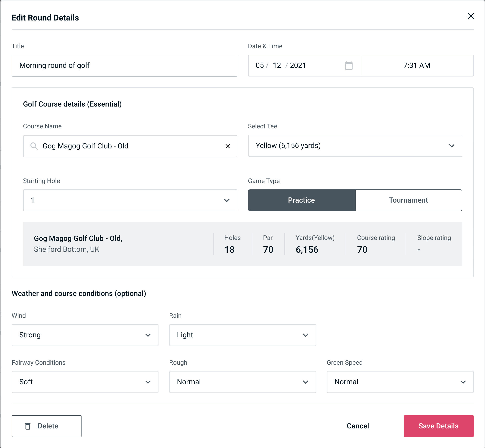Toggle Game Type to Practice
Viewport: 485px width, 448px height.
(x=302, y=200)
